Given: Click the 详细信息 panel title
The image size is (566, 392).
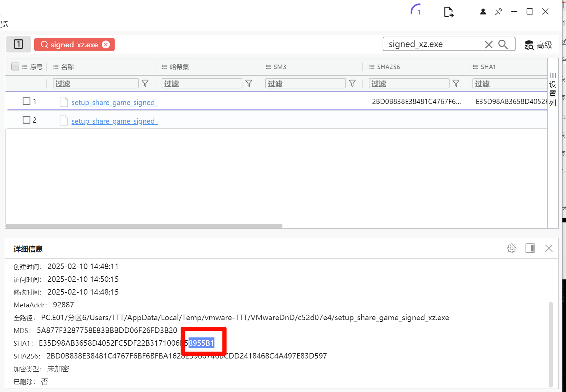Looking at the screenshot, I should coord(28,249).
